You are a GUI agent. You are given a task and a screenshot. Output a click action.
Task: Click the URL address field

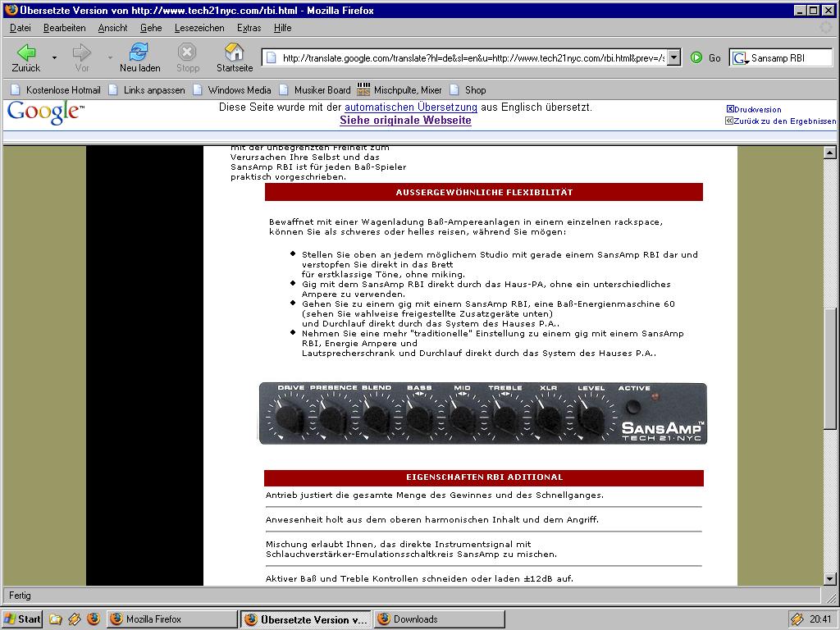[x=473, y=58]
